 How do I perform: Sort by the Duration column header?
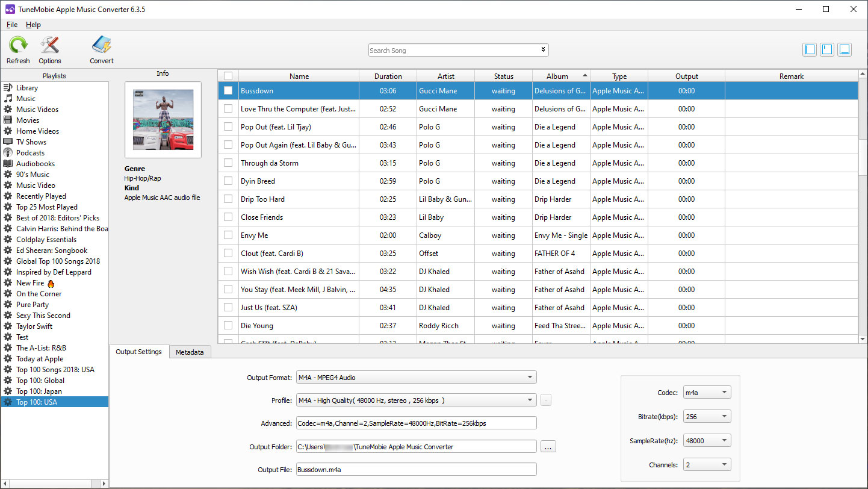(x=388, y=76)
